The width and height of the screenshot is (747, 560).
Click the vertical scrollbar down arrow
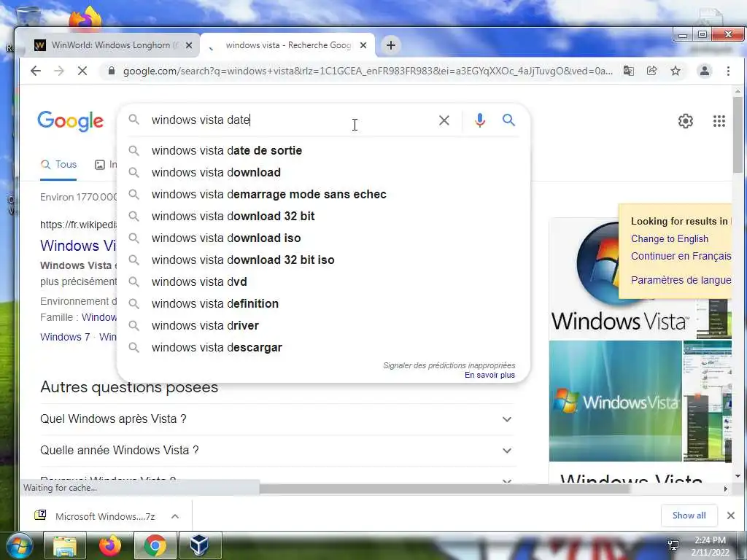coord(738,475)
